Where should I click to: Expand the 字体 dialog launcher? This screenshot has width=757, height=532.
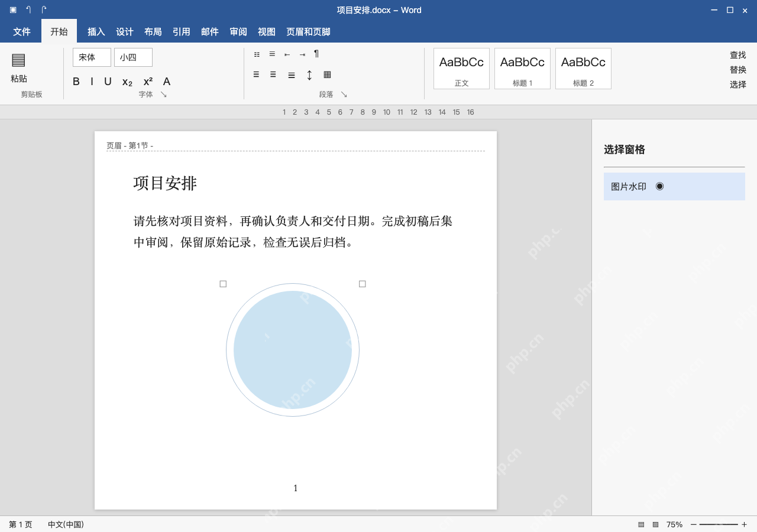point(164,95)
